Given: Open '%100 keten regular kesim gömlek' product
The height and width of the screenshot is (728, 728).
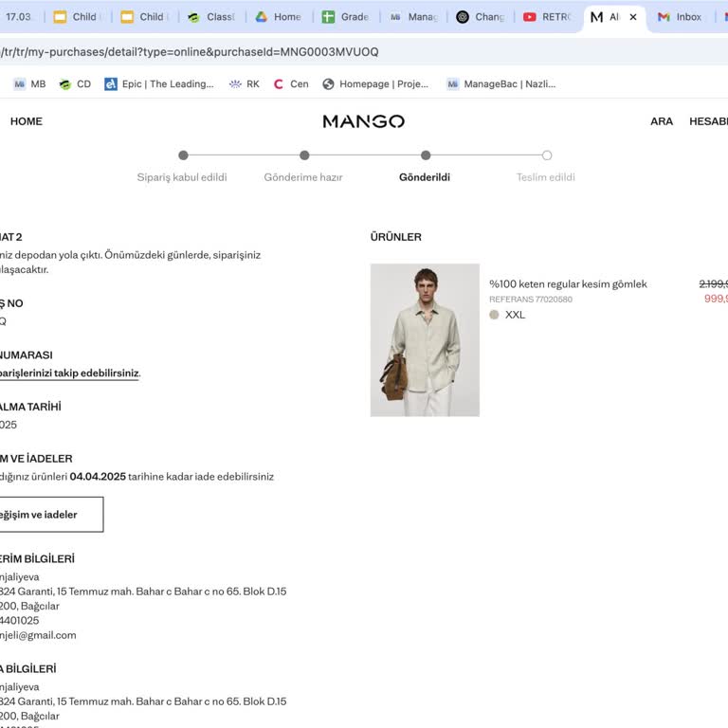Looking at the screenshot, I should point(568,284).
